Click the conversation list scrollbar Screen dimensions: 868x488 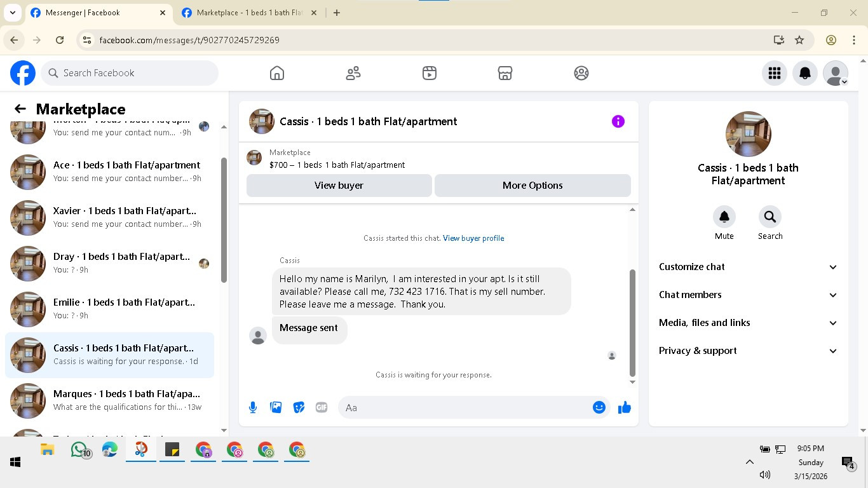click(x=224, y=220)
